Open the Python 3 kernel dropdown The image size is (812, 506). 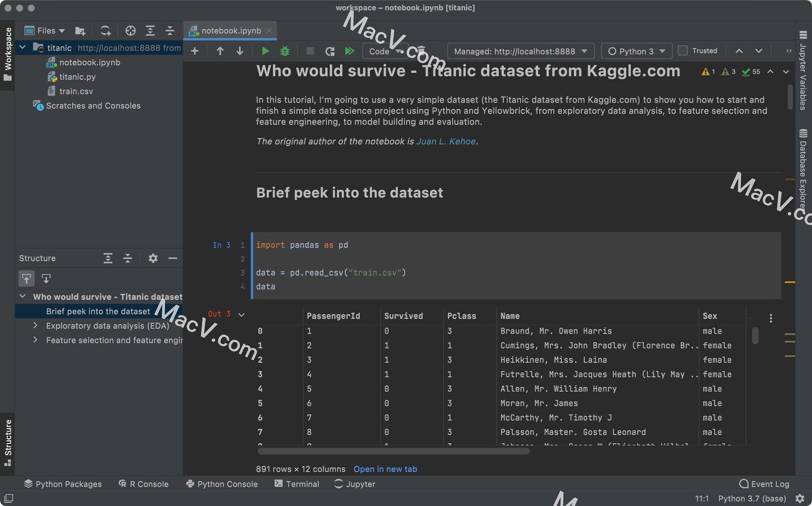pos(636,51)
